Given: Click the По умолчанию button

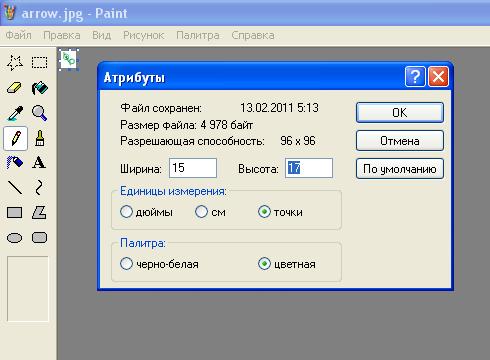Looking at the screenshot, I should pyautogui.click(x=400, y=169).
